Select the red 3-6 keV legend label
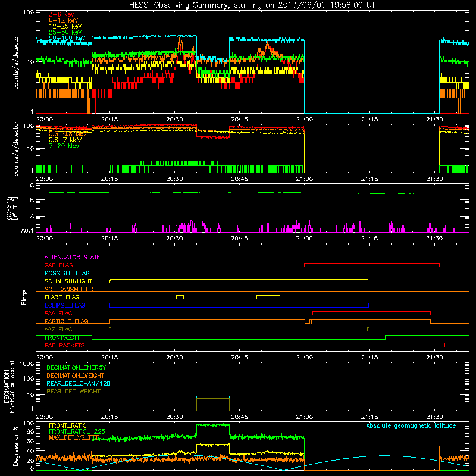 click(x=62, y=14)
